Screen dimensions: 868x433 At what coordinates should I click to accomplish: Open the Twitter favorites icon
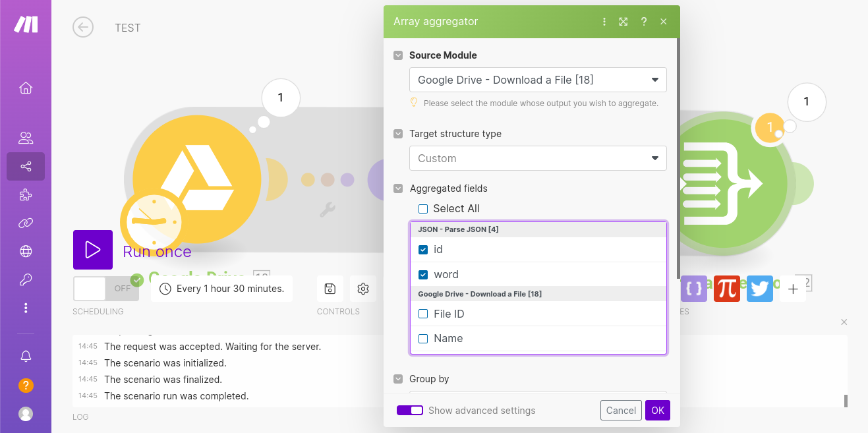tap(760, 289)
